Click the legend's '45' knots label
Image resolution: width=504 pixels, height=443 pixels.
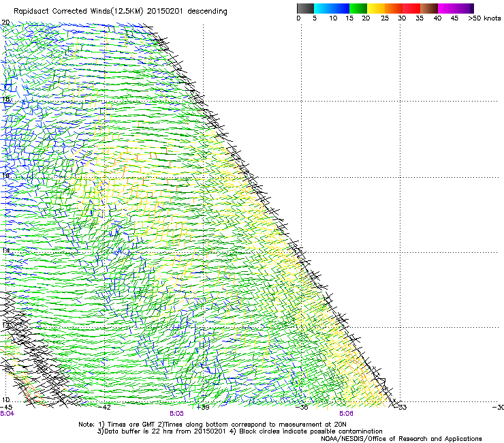pos(454,18)
